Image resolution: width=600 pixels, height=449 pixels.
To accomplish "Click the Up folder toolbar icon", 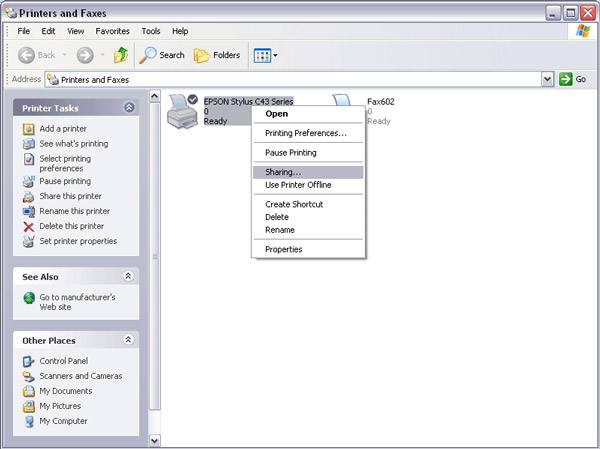I will 120,55.
